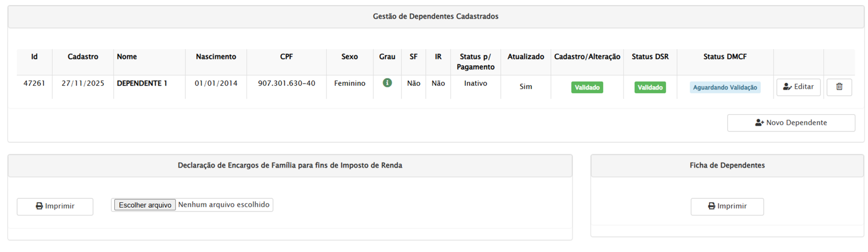Choose a file with Escolher arquivo
Image resolution: width=868 pixels, height=252 pixels.
pyautogui.click(x=145, y=205)
